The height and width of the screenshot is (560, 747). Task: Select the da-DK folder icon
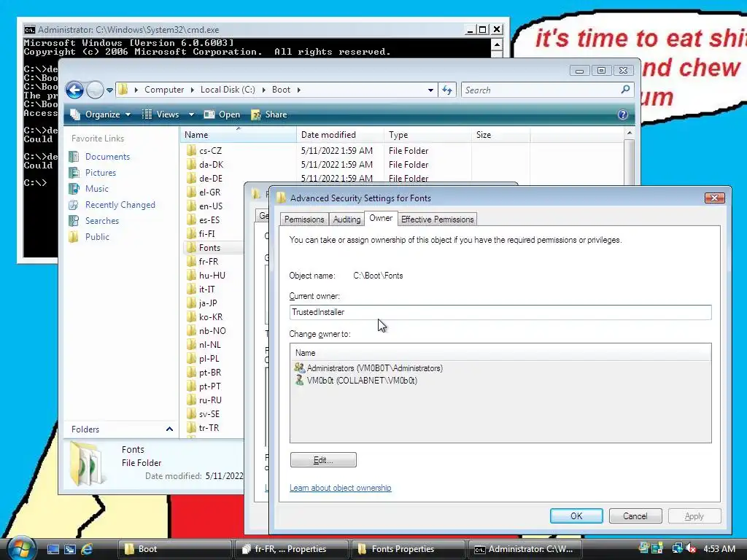click(191, 164)
